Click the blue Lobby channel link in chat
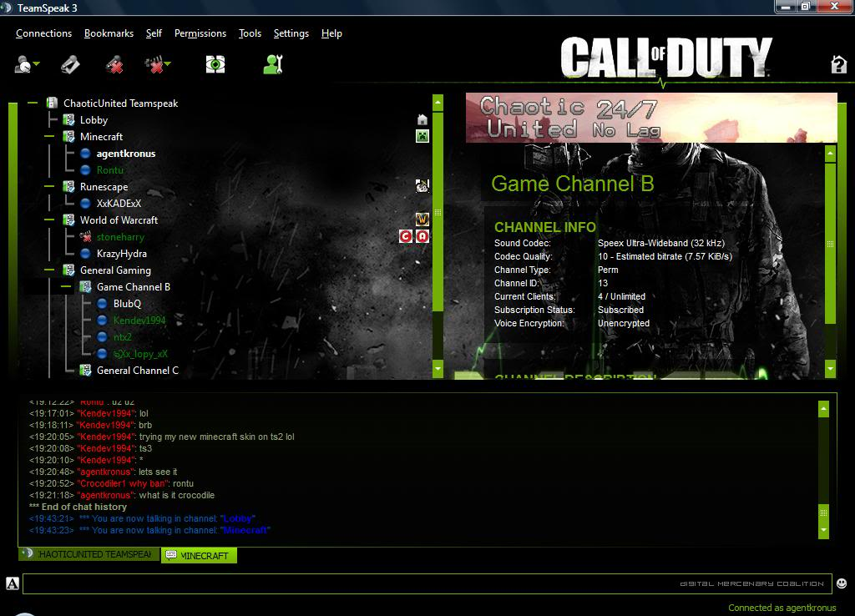The image size is (855, 616). (x=238, y=518)
